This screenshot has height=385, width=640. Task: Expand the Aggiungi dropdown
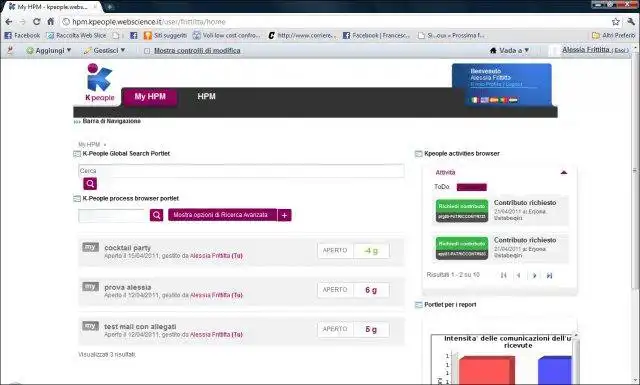coord(49,50)
